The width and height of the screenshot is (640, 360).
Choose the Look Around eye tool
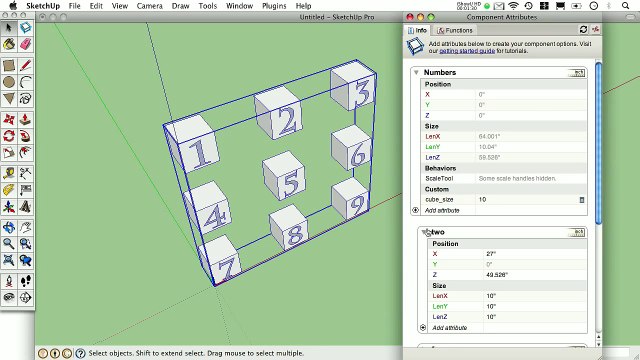pyautogui.click(x=9, y=297)
